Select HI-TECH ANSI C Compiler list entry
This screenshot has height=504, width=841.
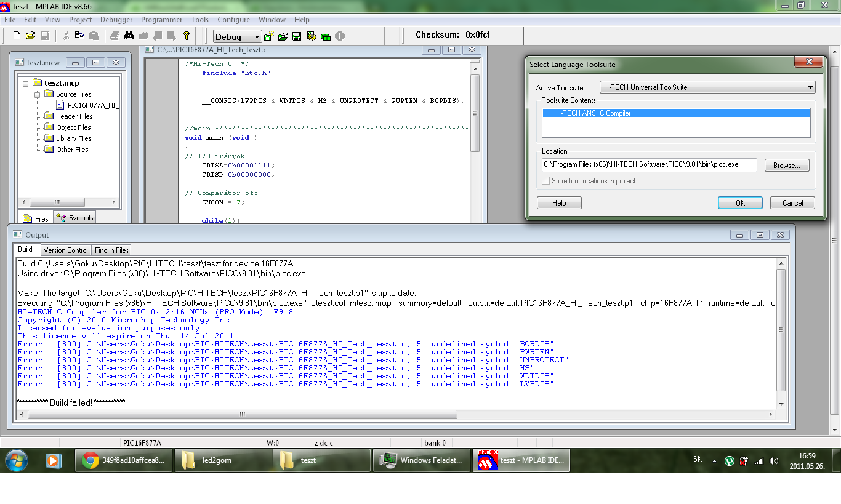point(676,113)
